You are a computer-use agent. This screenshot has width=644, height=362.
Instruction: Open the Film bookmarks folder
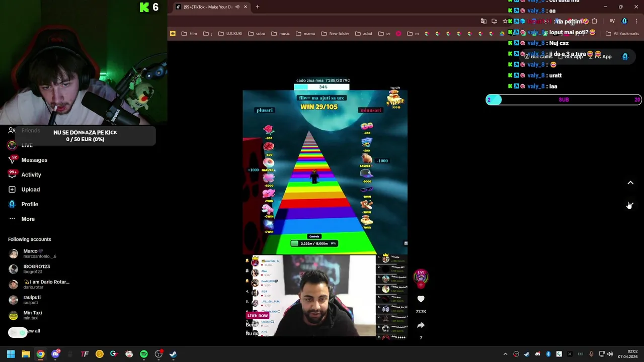click(189, 34)
